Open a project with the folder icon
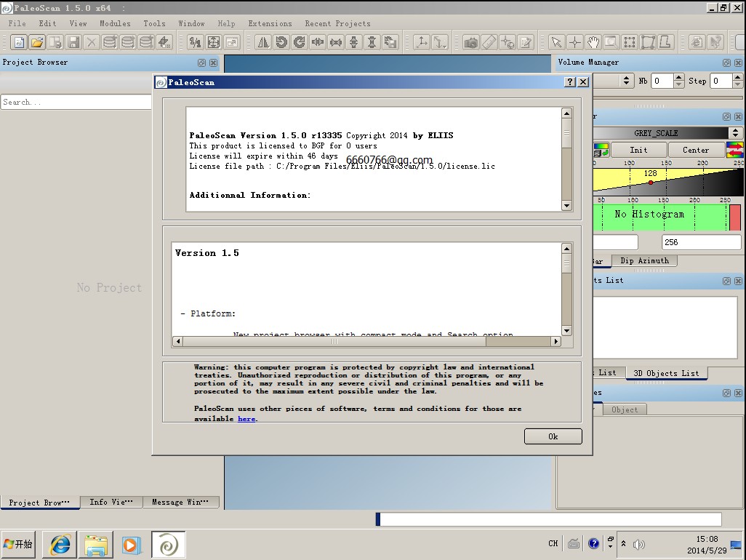 coord(37,42)
